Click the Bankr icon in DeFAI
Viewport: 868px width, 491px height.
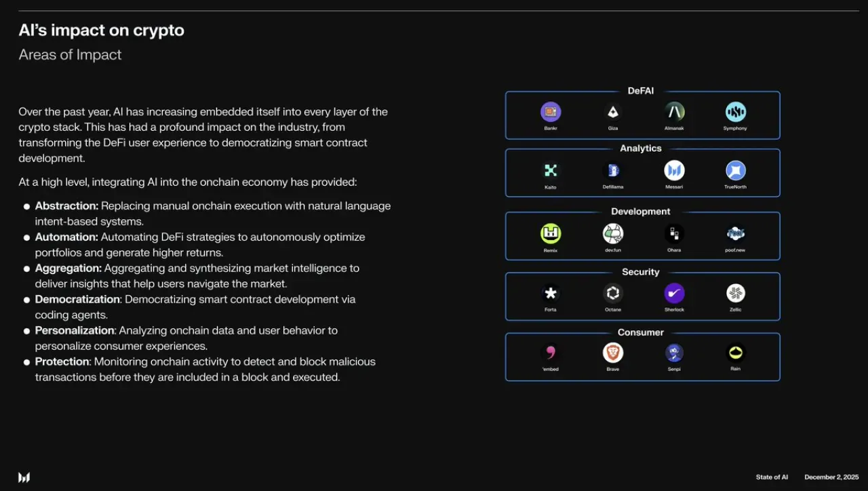point(551,112)
